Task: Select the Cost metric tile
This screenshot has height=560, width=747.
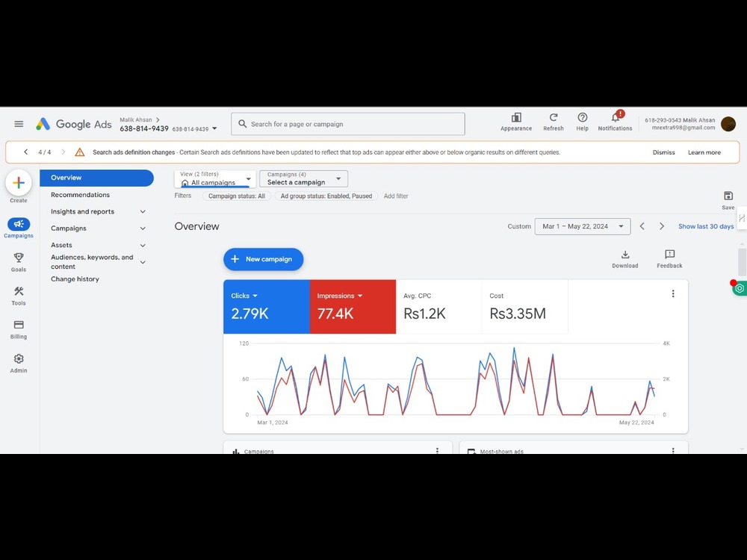Action: [x=525, y=307]
